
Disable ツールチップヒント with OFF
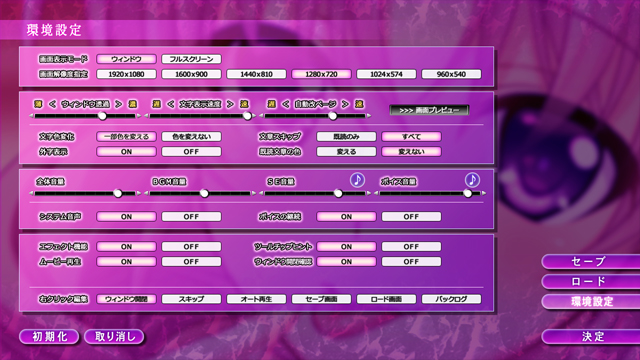(411, 247)
